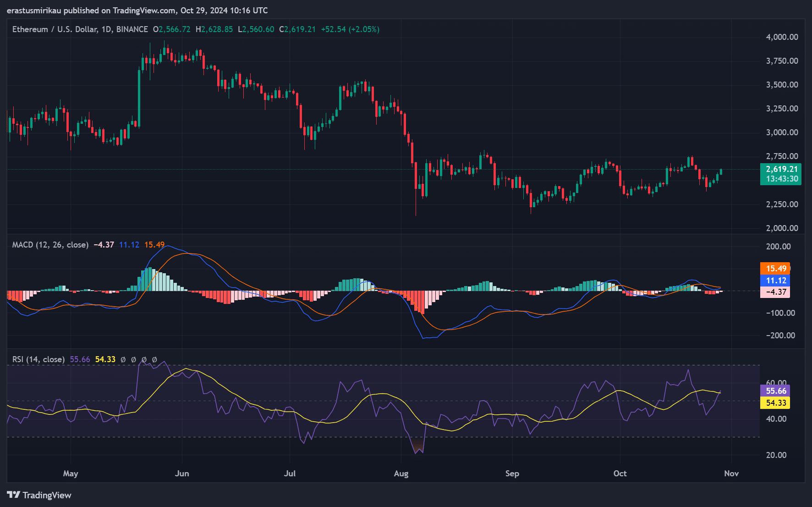Click the orange 15.49 MACD signal tag
Viewport: 812px width, 507px height.
(775, 269)
